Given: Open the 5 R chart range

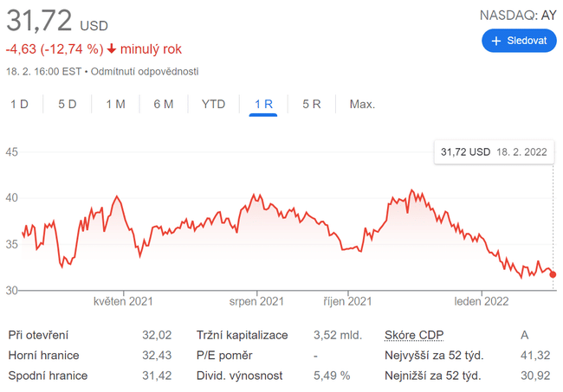Looking at the screenshot, I should [x=312, y=104].
